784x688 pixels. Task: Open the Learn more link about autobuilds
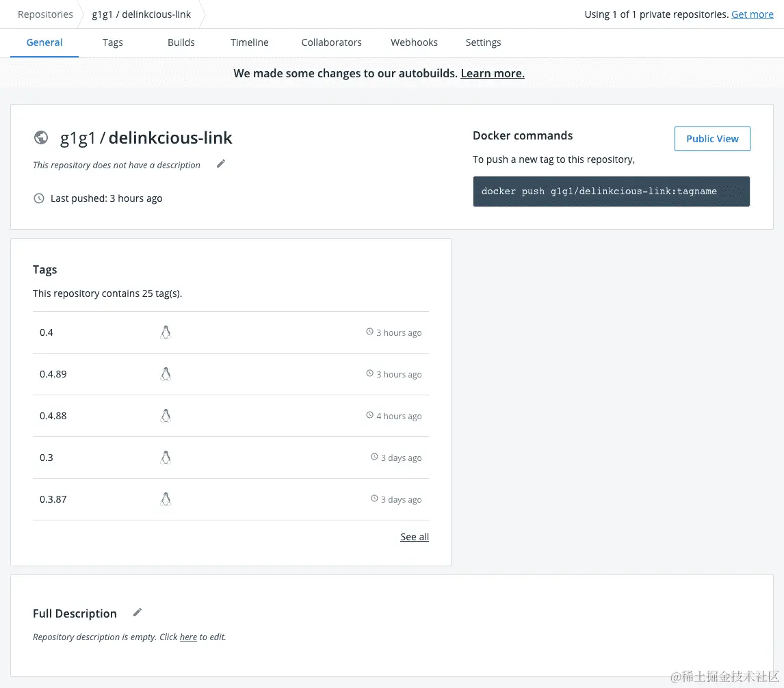pos(493,73)
